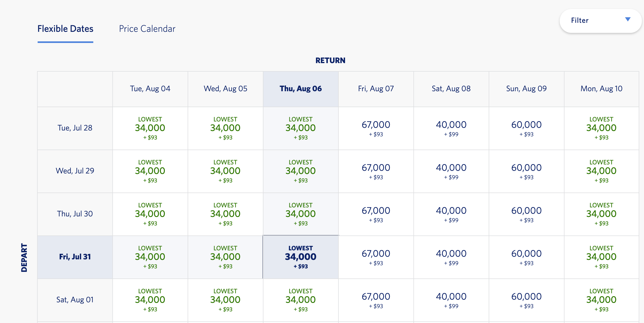Pick Thu Jul 30 to Thu Aug 06 fare
Screen dimensions: 644x323
(301, 214)
